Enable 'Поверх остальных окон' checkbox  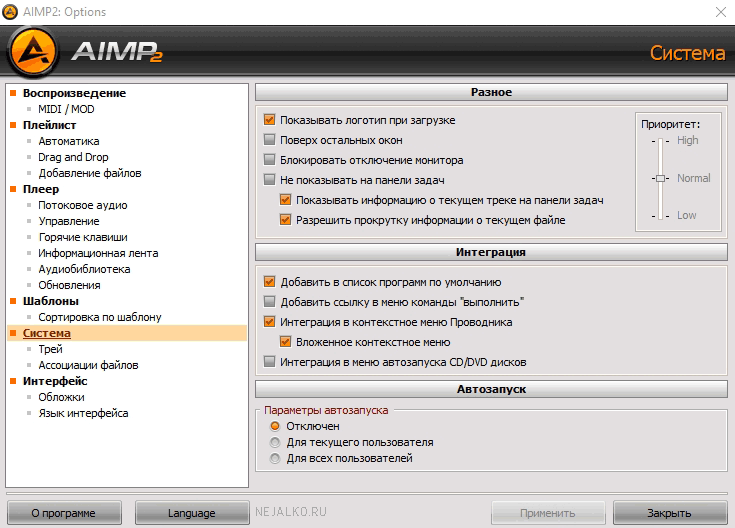(x=270, y=140)
